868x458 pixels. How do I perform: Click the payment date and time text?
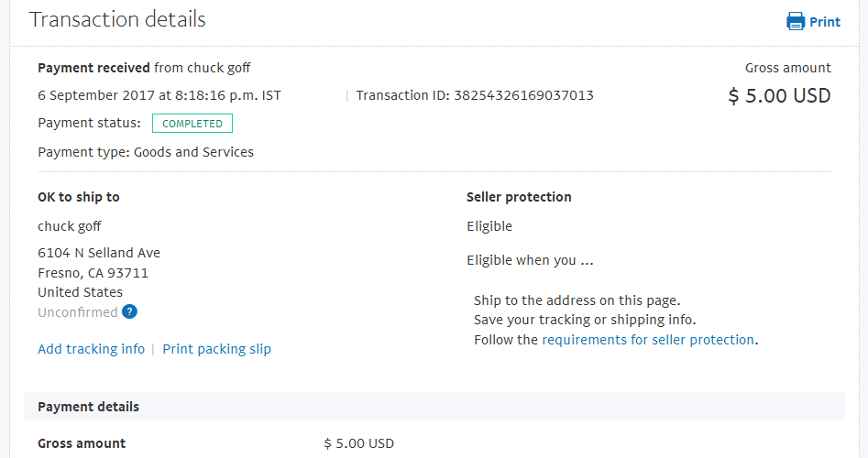tap(159, 95)
